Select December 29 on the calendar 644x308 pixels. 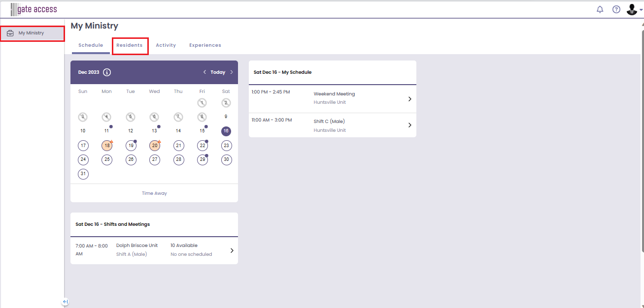tap(202, 159)
